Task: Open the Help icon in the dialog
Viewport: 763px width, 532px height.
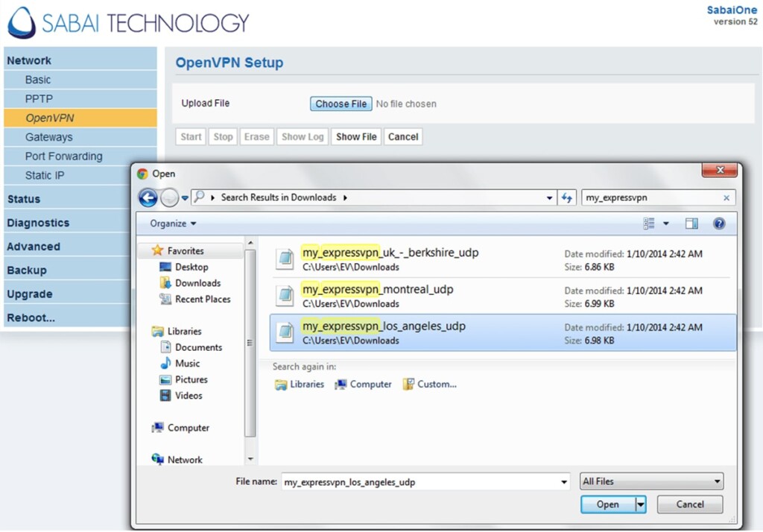Action: [x=719, y=224]
